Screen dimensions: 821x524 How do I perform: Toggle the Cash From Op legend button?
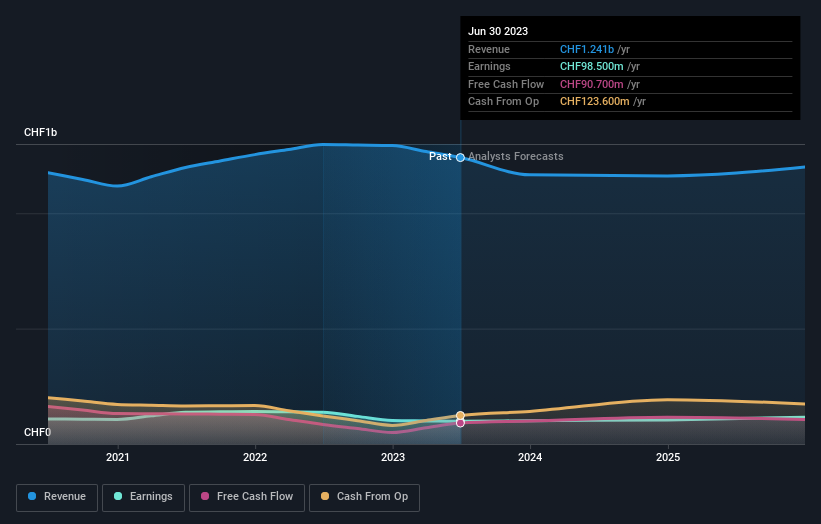[x=364, y=497]
